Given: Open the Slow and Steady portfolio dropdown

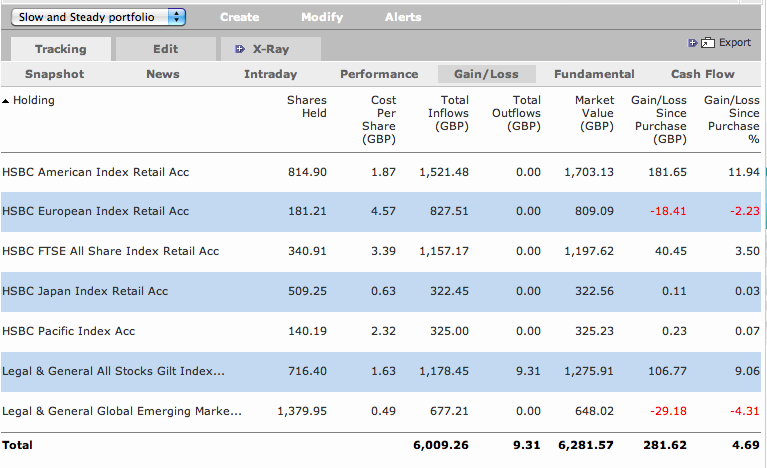Looking at the screenshot, I should click(x=98, y=17).
